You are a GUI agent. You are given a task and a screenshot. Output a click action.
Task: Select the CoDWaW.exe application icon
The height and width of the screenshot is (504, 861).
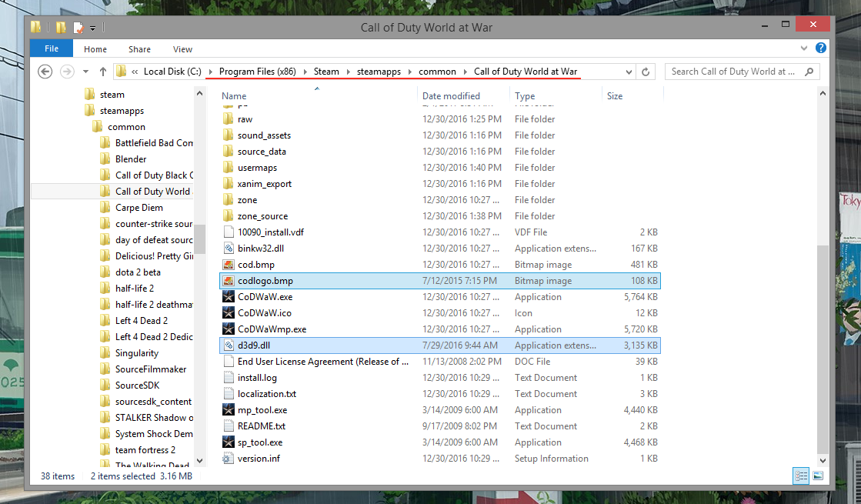click(x=229, y=296)
